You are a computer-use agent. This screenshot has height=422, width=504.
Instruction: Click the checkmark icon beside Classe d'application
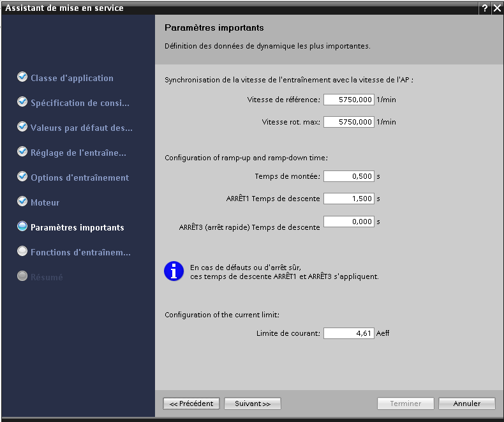(22, 78)
